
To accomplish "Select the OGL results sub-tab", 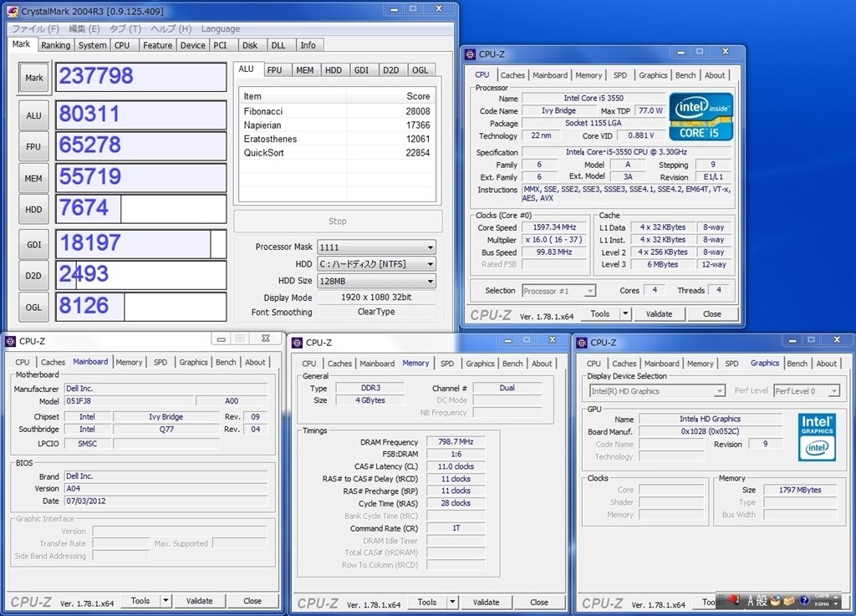I will pyautogui.click(x=420, y=70).
